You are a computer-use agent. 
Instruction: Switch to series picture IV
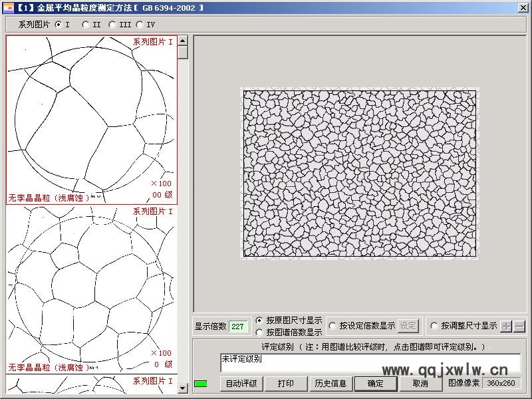140,25
